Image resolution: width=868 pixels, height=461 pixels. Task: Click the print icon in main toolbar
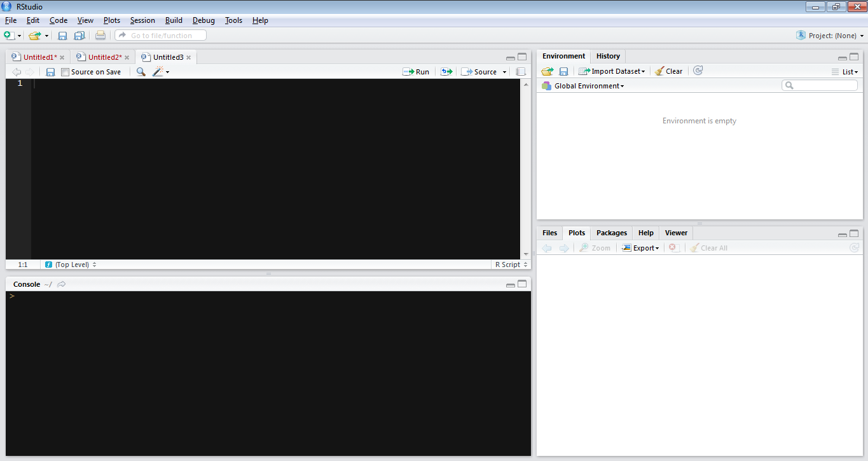coord(100,36)
